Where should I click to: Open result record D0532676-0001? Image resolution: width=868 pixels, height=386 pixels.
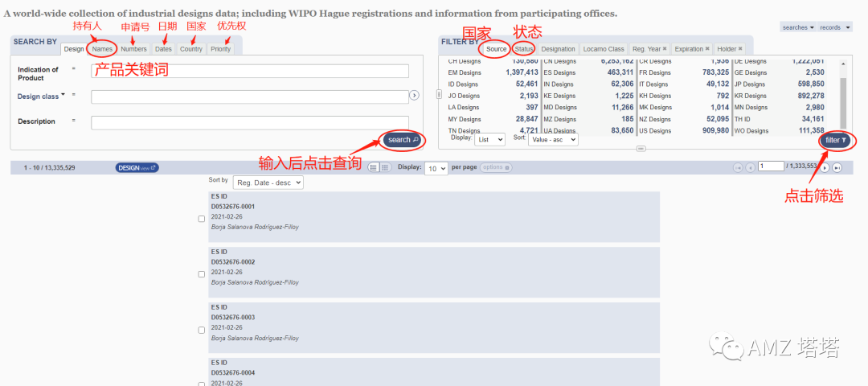point(434,217)
